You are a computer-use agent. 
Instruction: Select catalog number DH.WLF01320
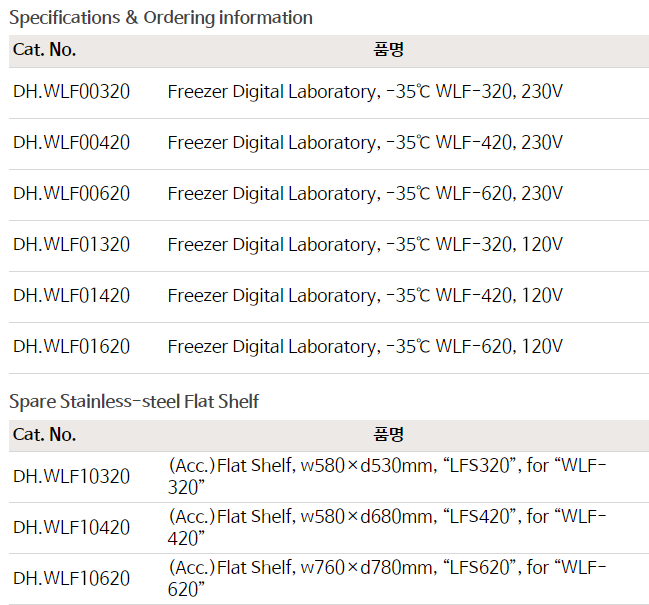72,245
